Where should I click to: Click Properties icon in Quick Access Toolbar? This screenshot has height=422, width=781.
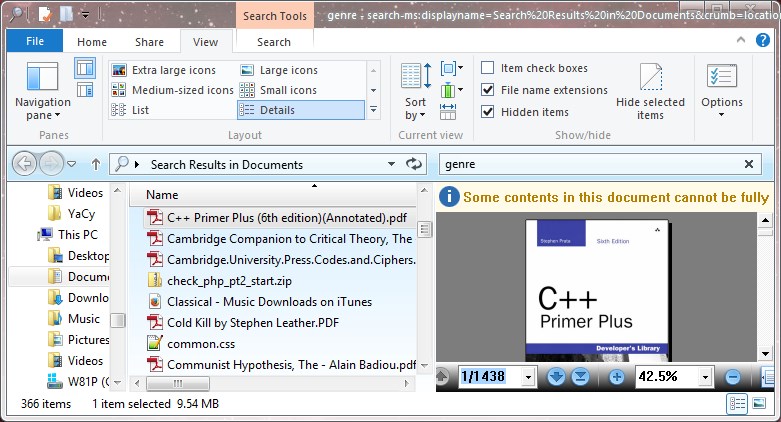tap(46, 14)
